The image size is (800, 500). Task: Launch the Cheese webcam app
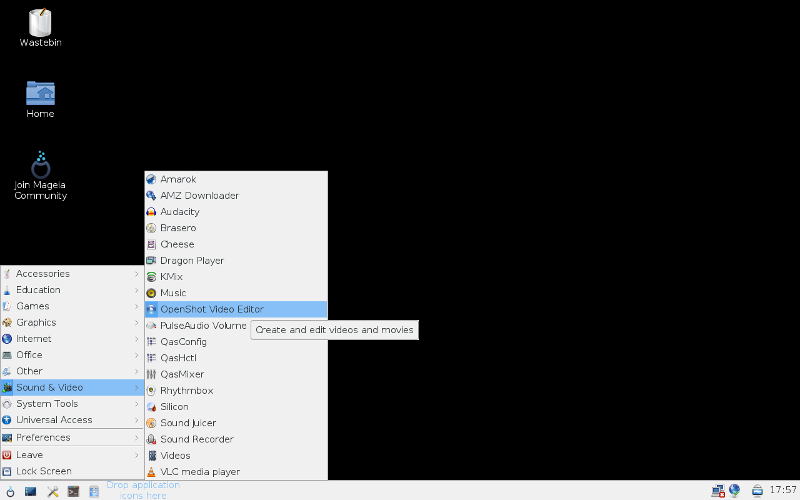click(236, 244)
